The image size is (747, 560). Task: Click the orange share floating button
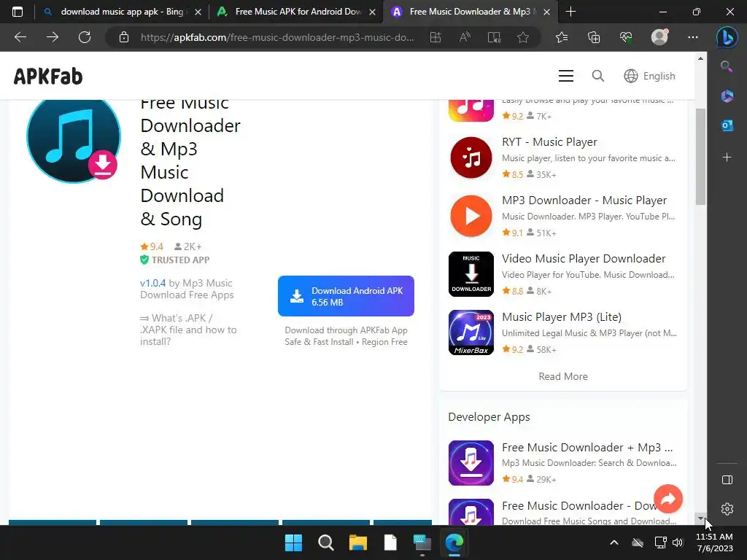coord(668,499)
